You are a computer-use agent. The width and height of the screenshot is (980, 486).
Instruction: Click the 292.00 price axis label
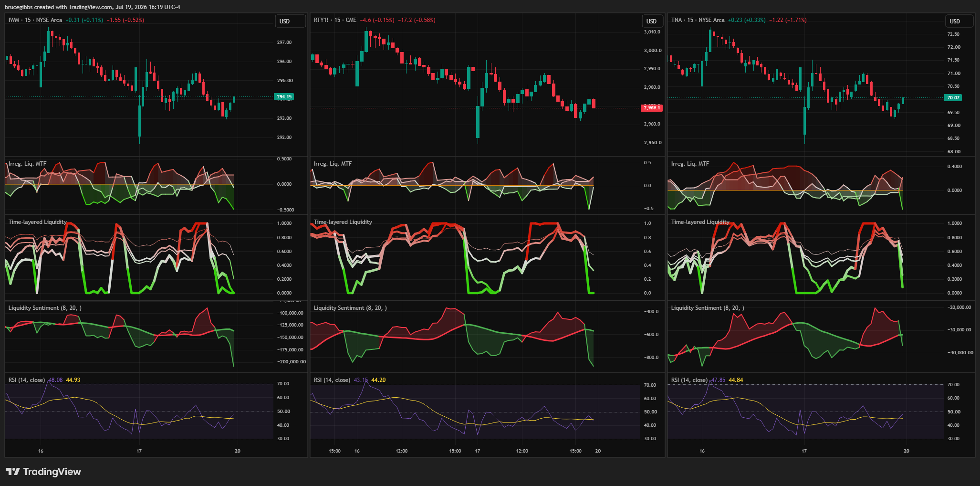[284, 137]
